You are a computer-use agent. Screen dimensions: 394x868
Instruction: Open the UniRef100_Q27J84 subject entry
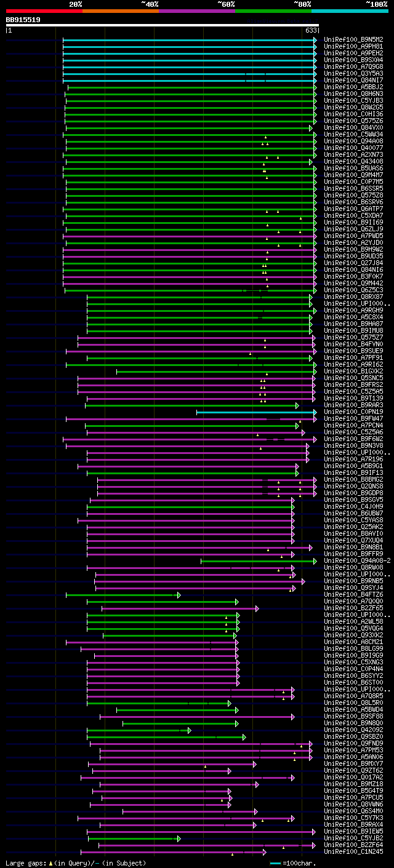click(355, 263)
